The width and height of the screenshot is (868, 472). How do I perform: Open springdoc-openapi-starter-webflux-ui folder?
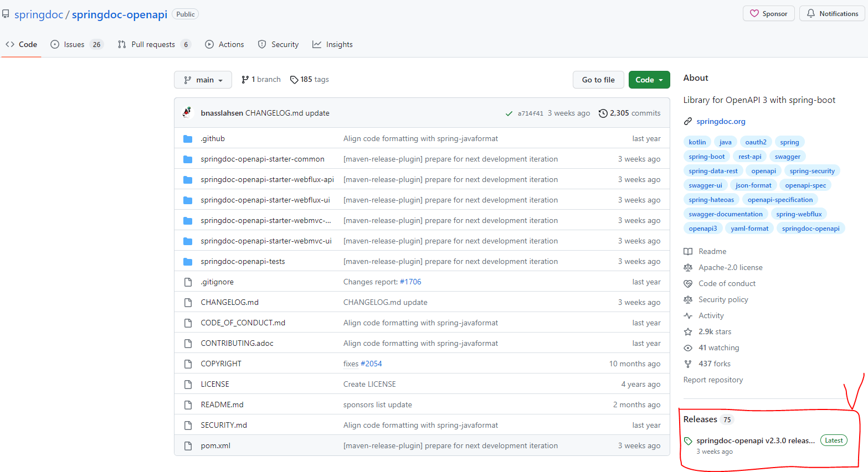tap(265, 200)
